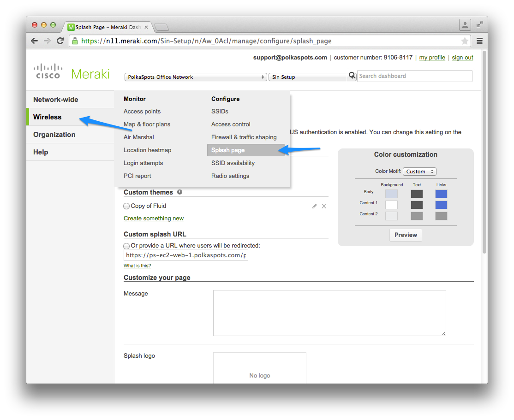Viewport: 514px width, 420px height.
Task: Click the page vertical scrollbar
Action: [484, 152]
